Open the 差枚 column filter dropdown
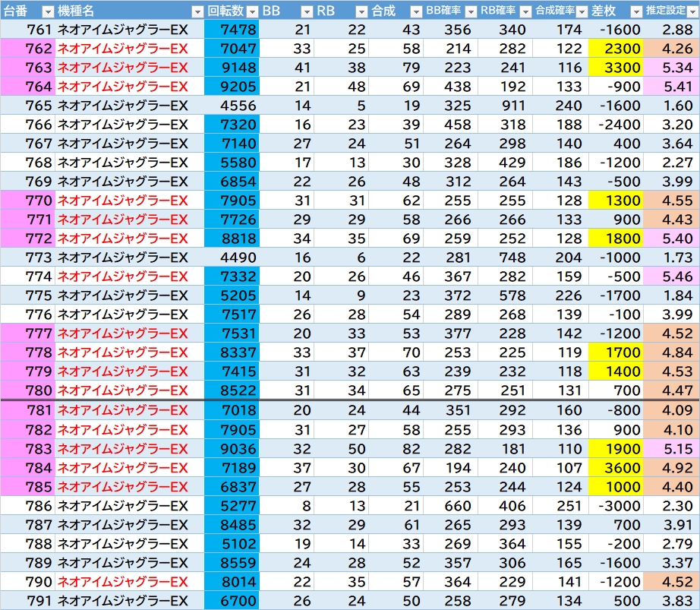The image size is (700, 610). tap(636, 11)
